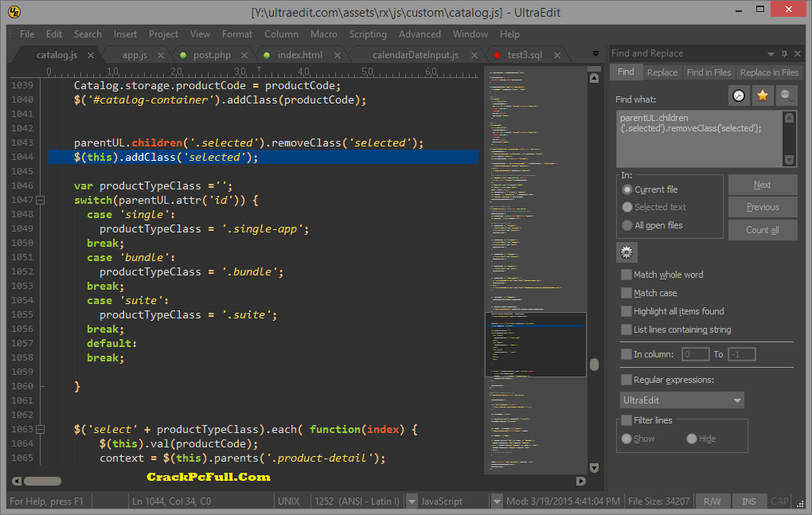Viewport: 812px width, 515px height.
Task: Click the gear settings icon in Find panel
Action: (x=627, y=252)
